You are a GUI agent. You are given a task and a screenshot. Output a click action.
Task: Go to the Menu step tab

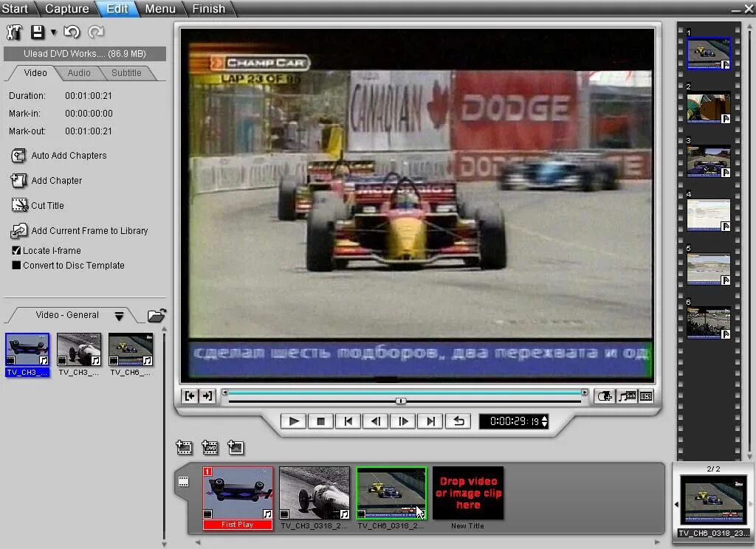coord(160,9)
